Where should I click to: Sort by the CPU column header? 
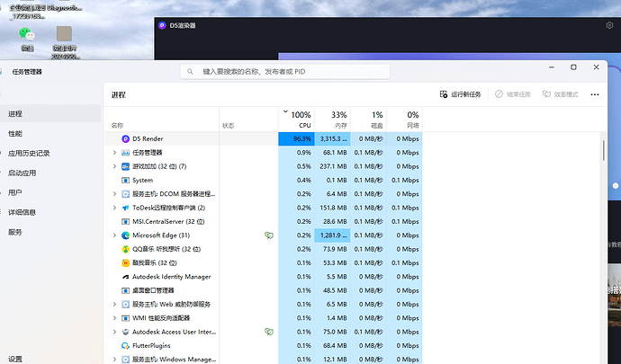click(x=297, y=120)
